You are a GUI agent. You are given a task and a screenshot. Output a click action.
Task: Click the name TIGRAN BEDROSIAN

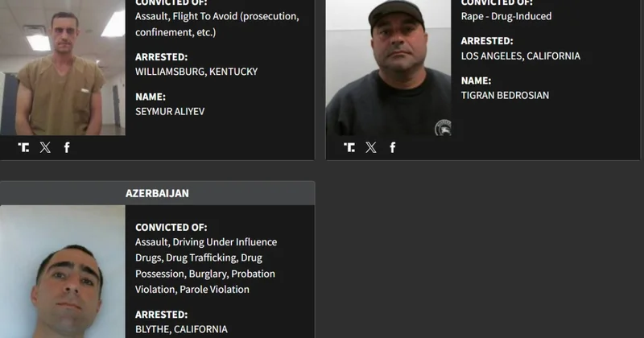[x=505, y=95]
